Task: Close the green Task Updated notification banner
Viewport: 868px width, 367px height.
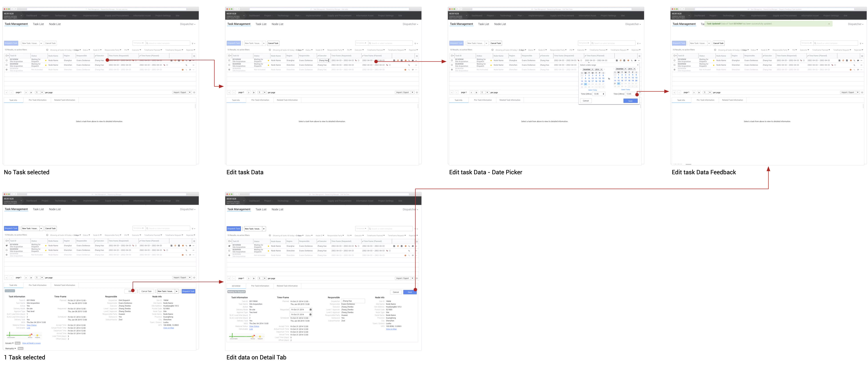Action: coord(829,24)
